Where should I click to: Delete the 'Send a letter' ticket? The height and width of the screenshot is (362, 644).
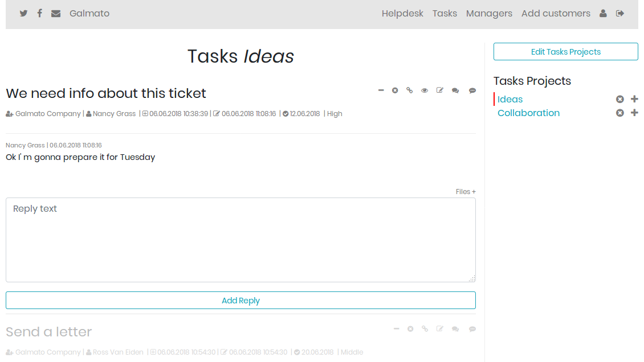pos(410,329)
